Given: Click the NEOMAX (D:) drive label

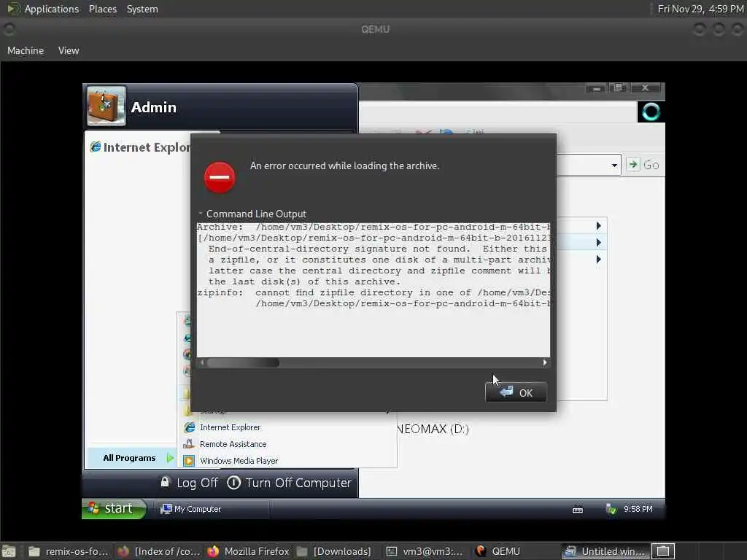Looking at the screenshot, I should pos(432,429).
